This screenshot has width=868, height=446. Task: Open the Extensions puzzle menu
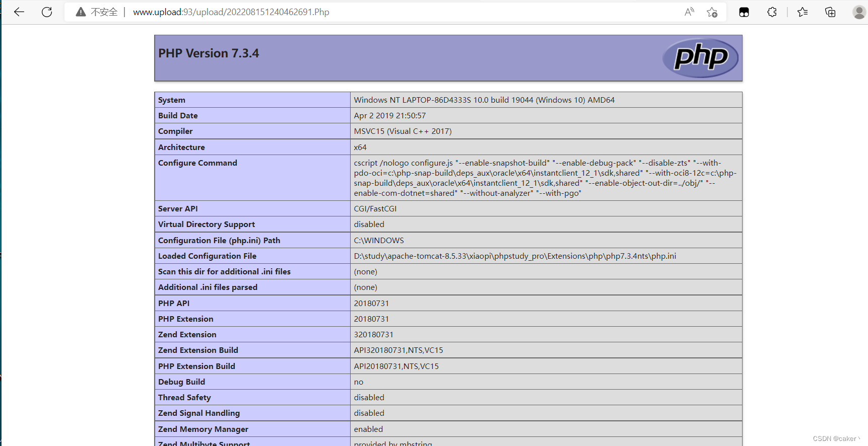772,12
